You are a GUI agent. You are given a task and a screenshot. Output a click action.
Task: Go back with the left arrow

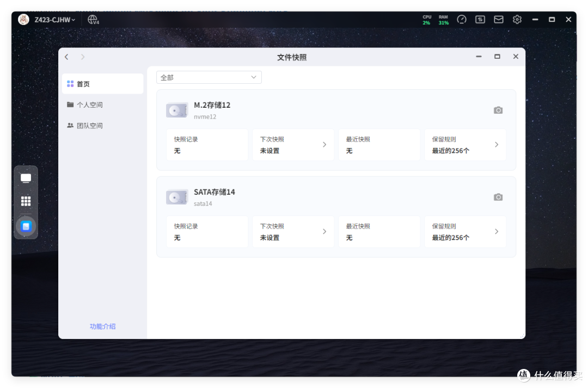[x=67, y=57]
